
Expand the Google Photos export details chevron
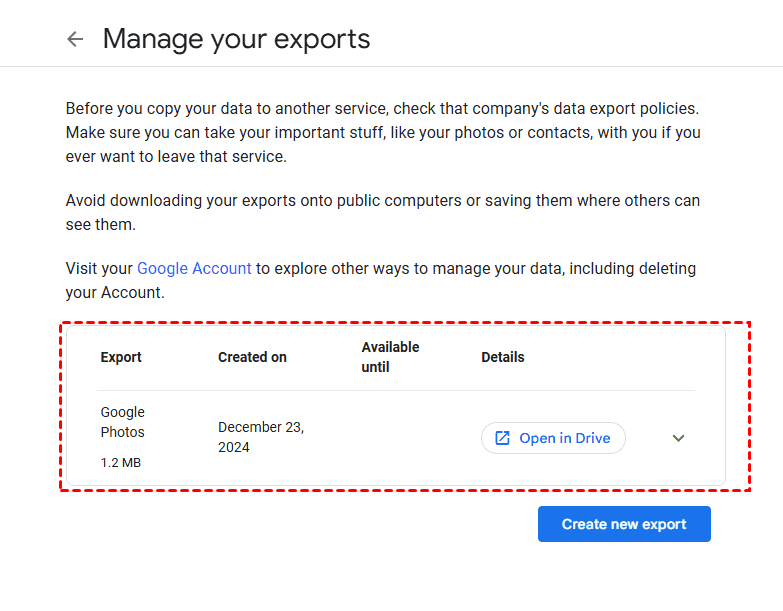[x=678, y=438]
